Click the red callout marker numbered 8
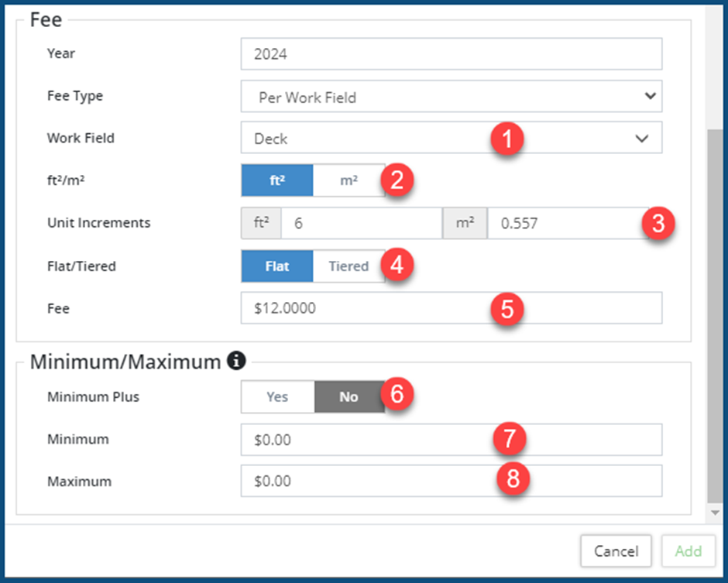 [513, 480]
